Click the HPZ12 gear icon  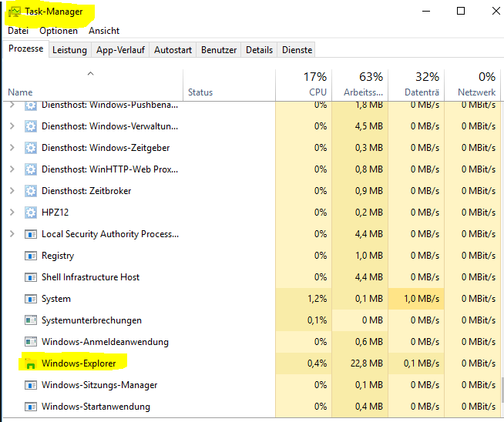(x=31, y=213)
